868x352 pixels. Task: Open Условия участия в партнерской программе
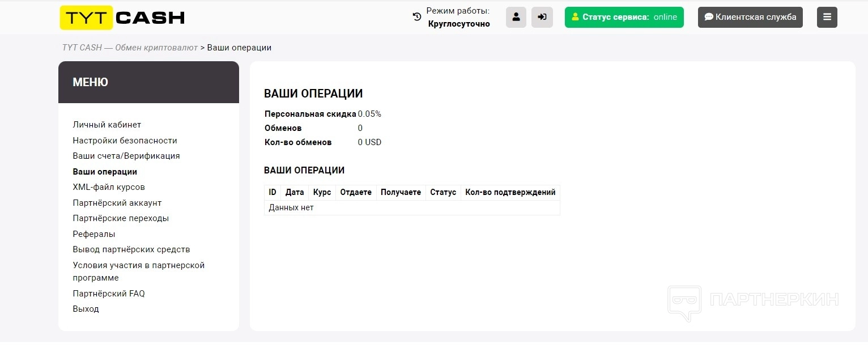(x=138, y=265)
